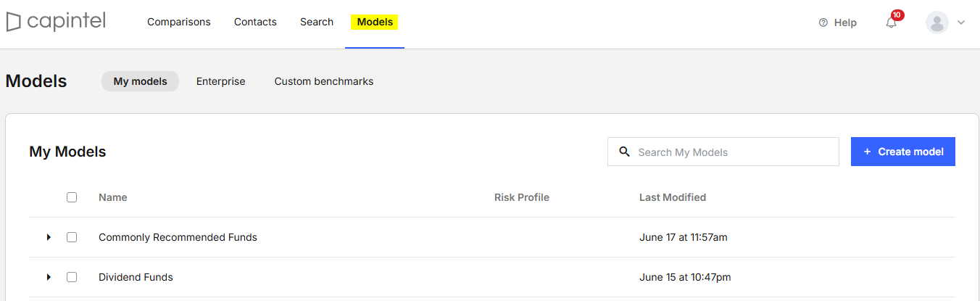The image size is (980, 301).
Task: Tick the select-all checkbox in the header row
Action: [x=72, y=197]
